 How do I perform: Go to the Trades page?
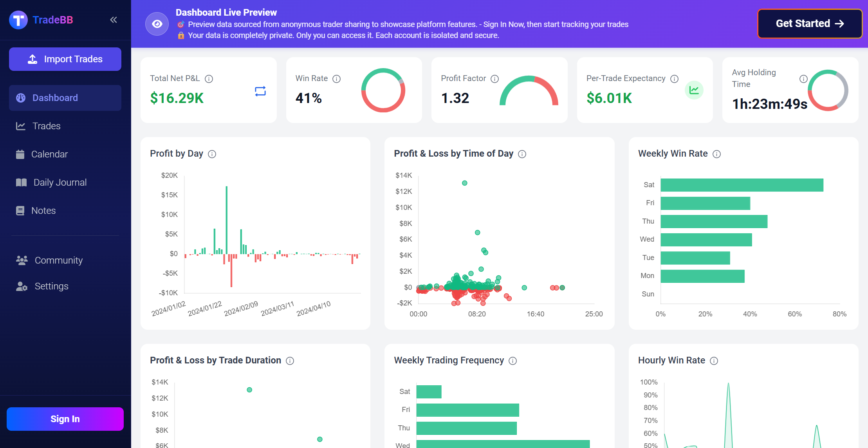point(65,126)
